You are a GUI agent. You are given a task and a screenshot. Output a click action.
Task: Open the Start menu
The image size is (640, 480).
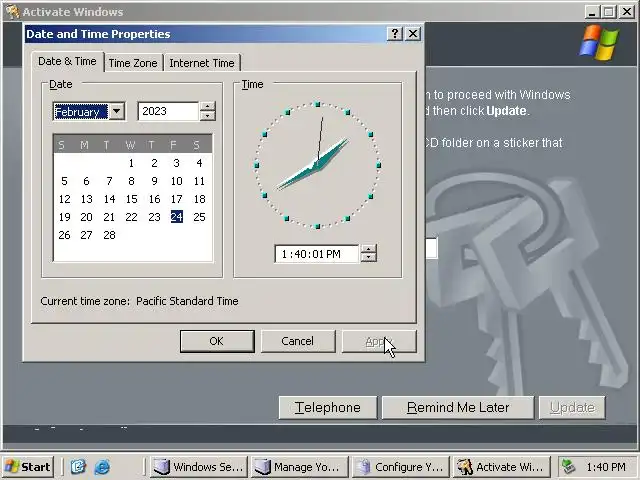coord(28,467)
